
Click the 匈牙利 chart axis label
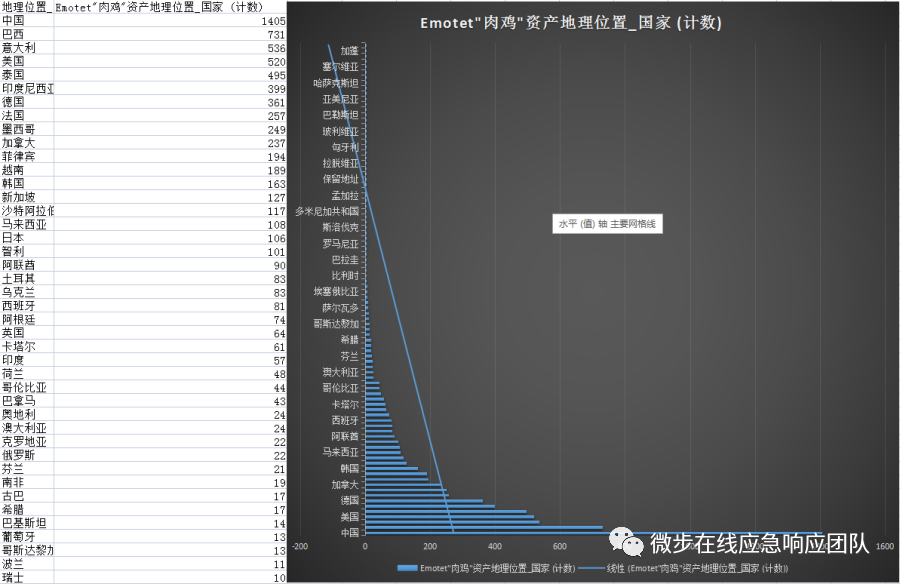coord(345,147)
